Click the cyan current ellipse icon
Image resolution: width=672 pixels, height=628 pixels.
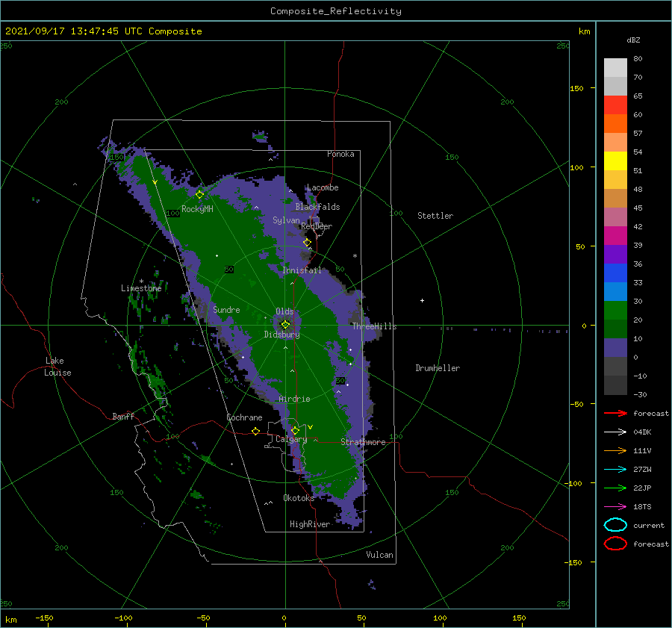point(615,525)
